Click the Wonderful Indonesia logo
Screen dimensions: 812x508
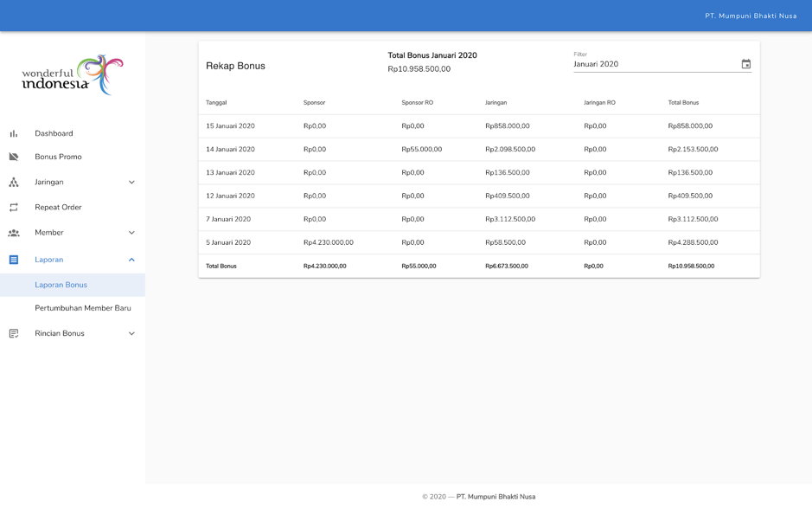pos(73,75)
